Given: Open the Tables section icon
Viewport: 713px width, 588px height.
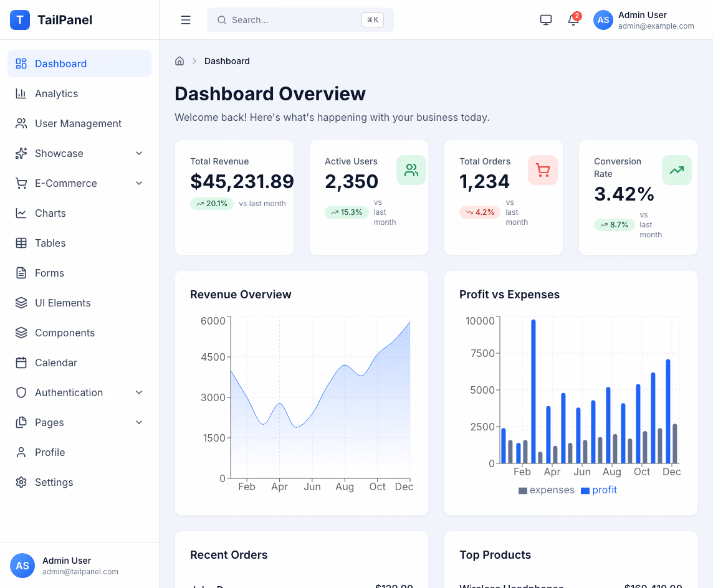Looking at the screenshot, I should tap(22, 243).
